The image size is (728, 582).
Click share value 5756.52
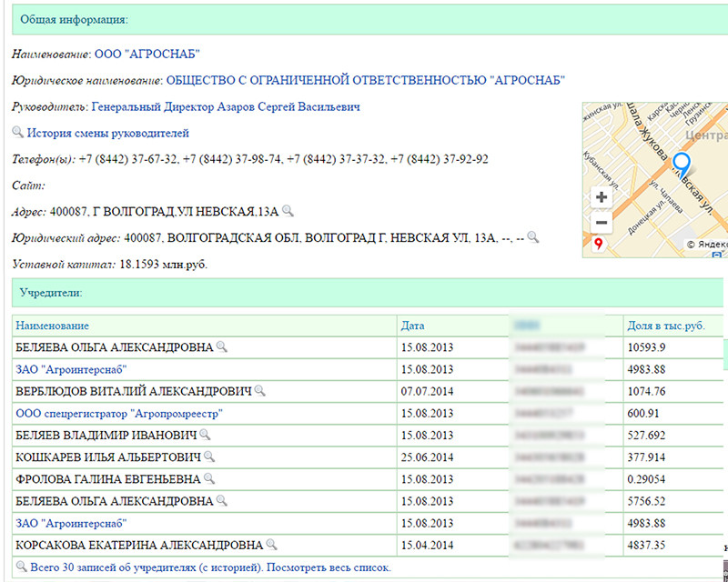(646, 501)
